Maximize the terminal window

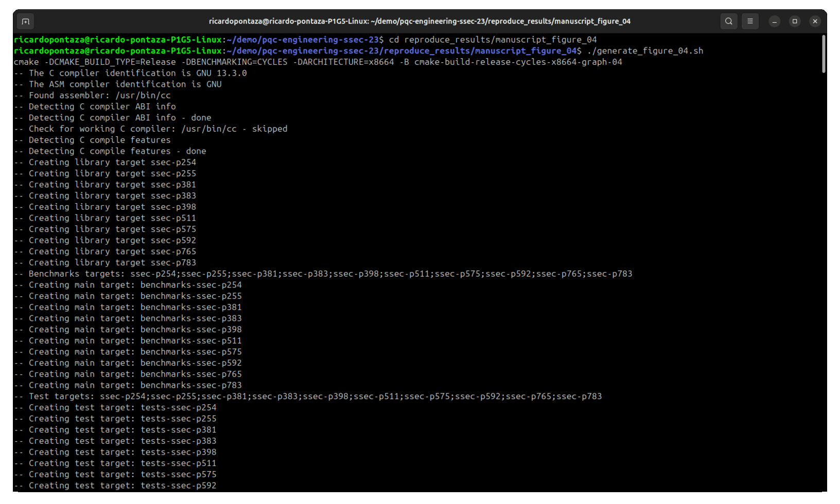click(x=795, y=21)
